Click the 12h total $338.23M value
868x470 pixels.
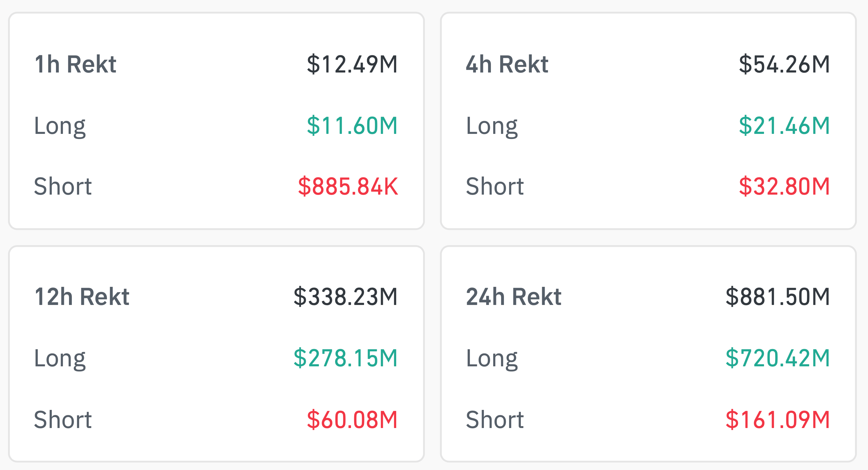click(x=345, y=297)
